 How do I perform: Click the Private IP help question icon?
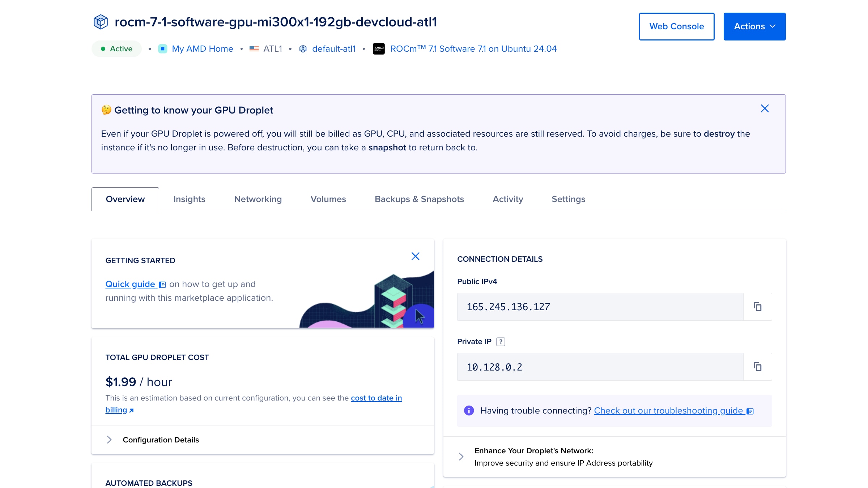point(501,342)
